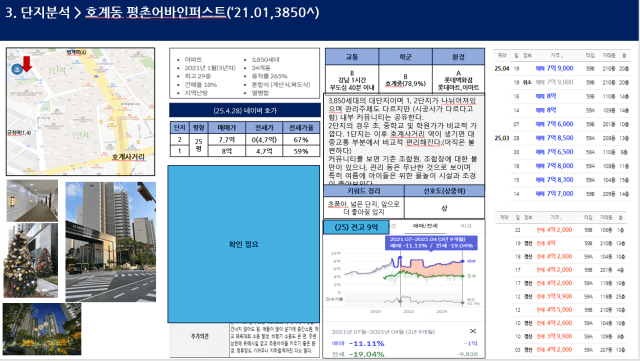Click the chart date range tooltip
Screen dimensions: 640x361
[x=431, y=243]
